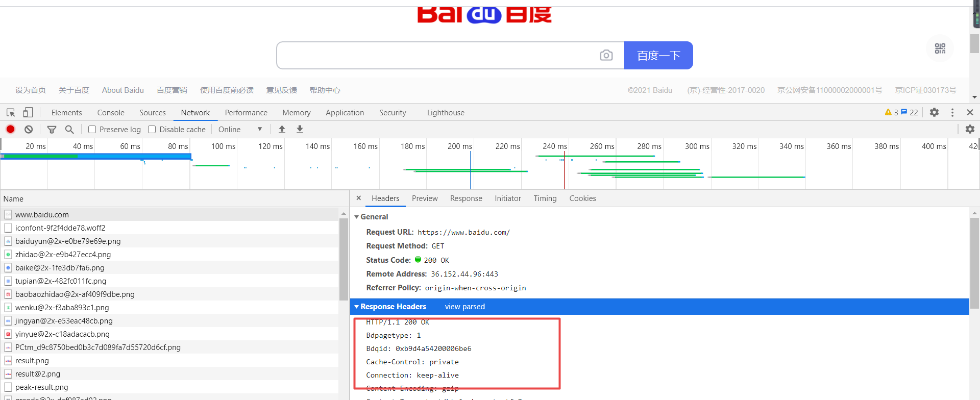Click the warnings count indicator showing 3
Image resolution: width=980 pixels, height=400 pixels.
[x=891, y=112]
